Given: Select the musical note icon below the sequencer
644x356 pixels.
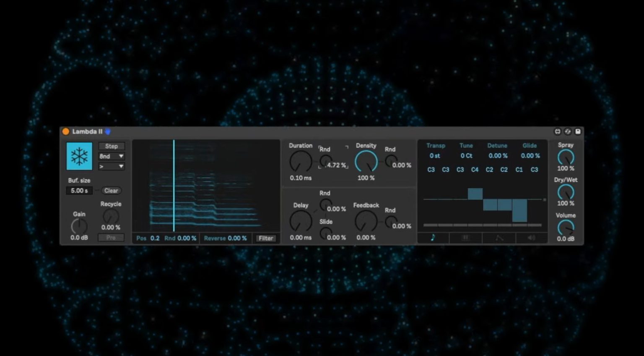Looking at the screenshot, I should click(433, 238).
